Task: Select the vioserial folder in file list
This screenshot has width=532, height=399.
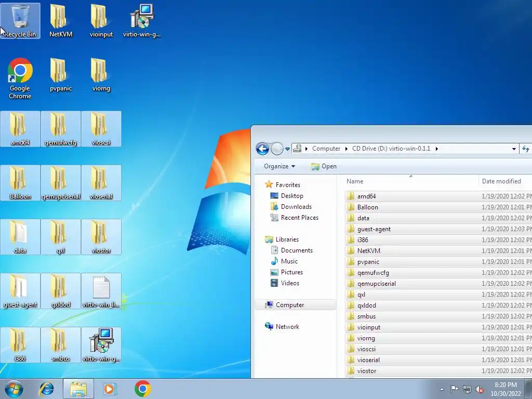Action: [x=438, y=360]
